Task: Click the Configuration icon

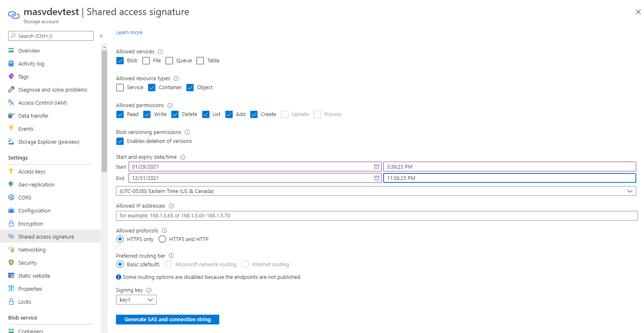Action: coord(11,210)
